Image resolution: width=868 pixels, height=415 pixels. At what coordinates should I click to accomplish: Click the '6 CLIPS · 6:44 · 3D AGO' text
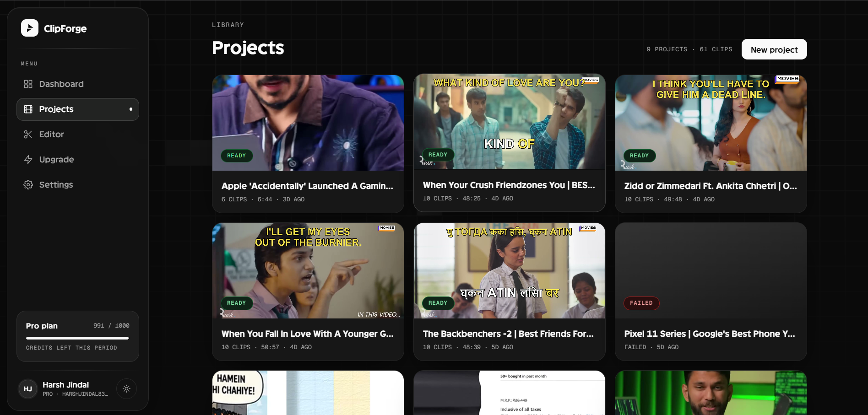263,199
